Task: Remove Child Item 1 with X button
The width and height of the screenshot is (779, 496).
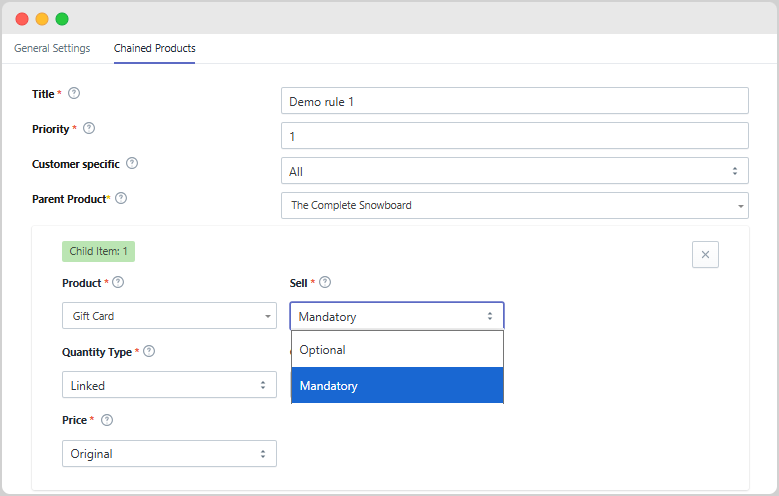Action: [x=705, y=255]
